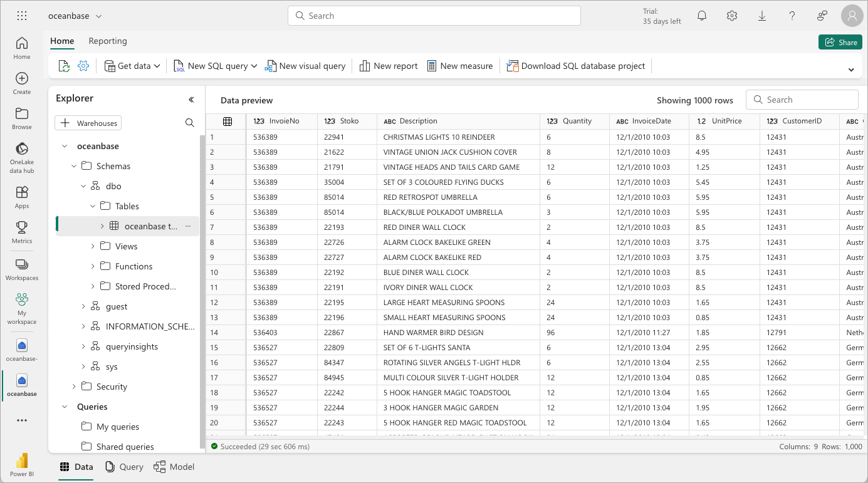Click the settings gear in toolbar

[83, 66]
